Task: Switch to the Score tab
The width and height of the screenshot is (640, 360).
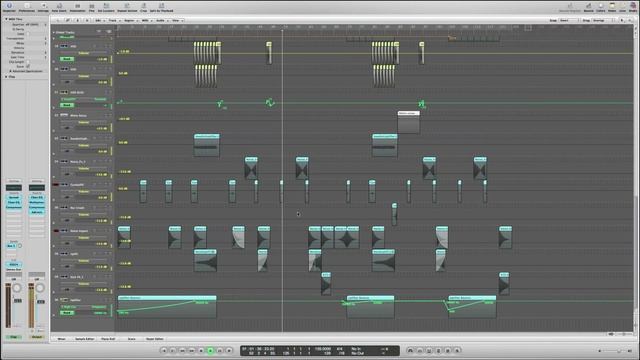Action: coord(131,339)
